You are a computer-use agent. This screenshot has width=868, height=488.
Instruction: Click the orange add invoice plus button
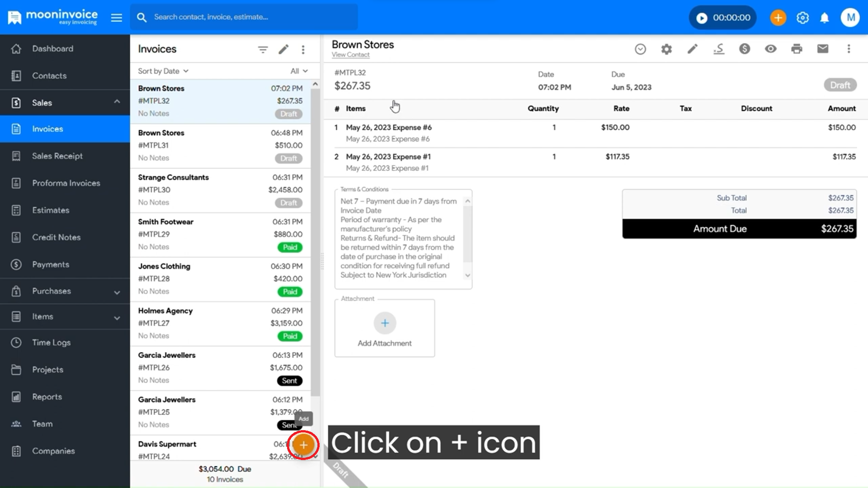point(303,445)
